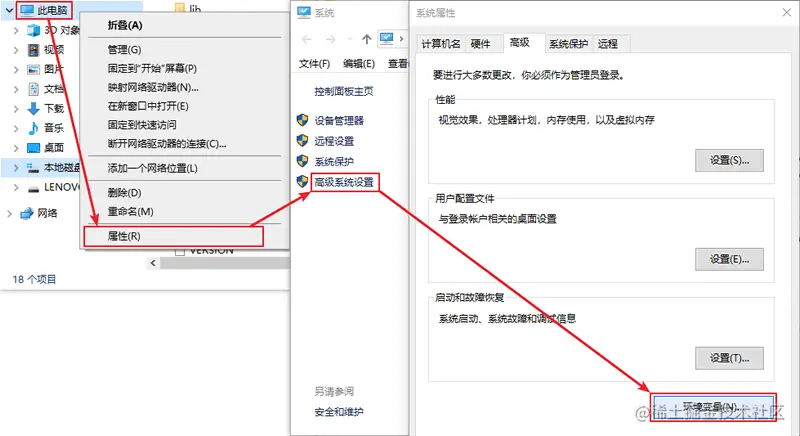This screenshot has height=436, width=800.
Task: Click the horizontal scrollbar left arrow
Action: tap(153, 263)
